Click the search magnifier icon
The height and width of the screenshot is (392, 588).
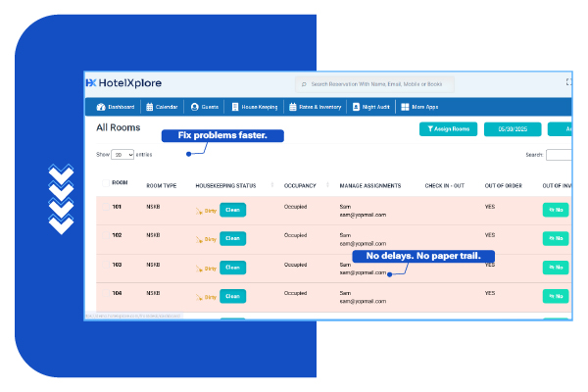(x=304, y=84)
